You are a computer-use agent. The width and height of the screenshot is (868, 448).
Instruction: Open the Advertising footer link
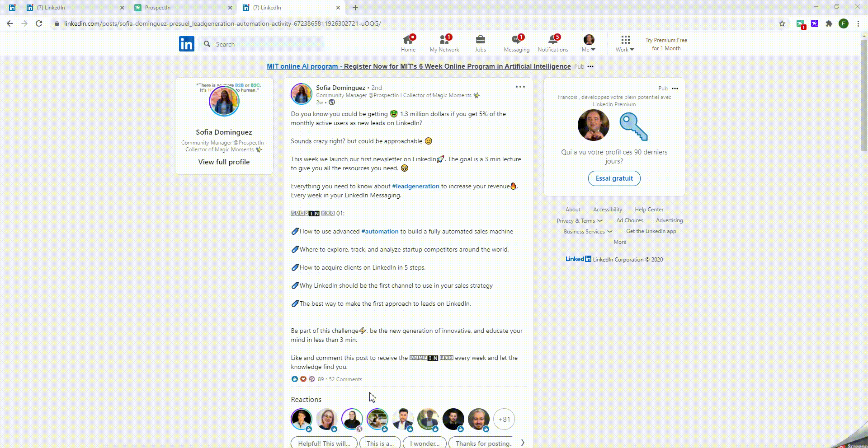coord(670,220)
